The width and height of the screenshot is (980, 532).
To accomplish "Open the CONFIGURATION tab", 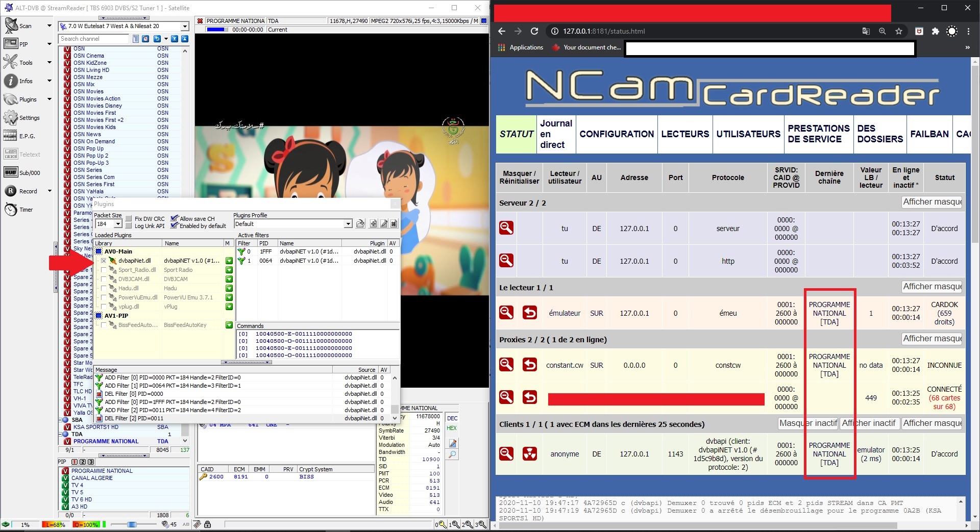I will 617,134.
